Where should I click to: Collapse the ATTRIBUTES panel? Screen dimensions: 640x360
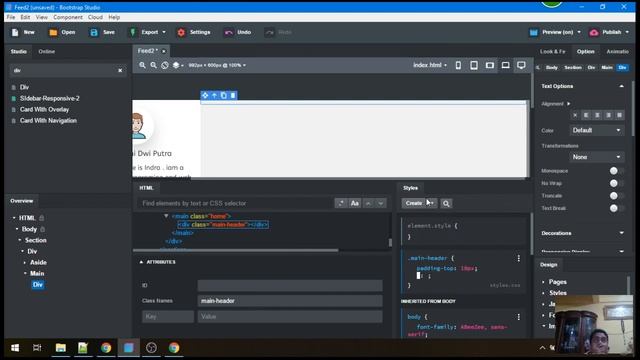coord(141,262)
